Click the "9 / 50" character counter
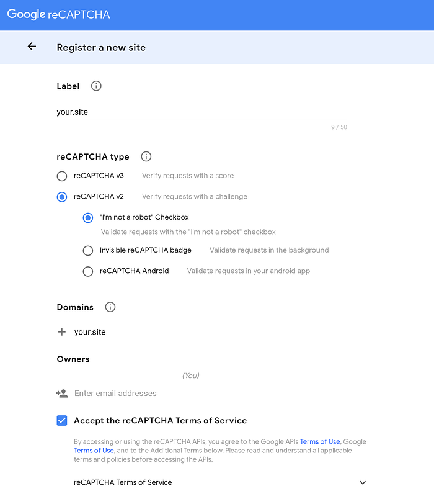The image size is (434, 504). coord(339,127)
